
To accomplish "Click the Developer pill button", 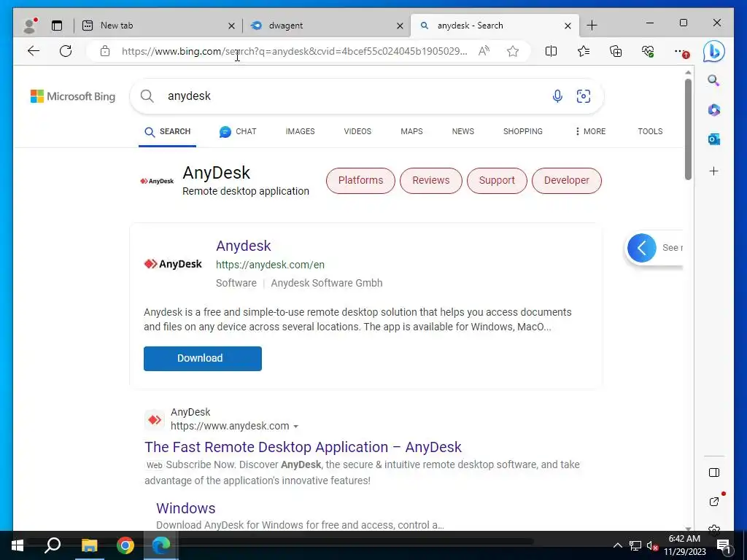I will [566, 181].
